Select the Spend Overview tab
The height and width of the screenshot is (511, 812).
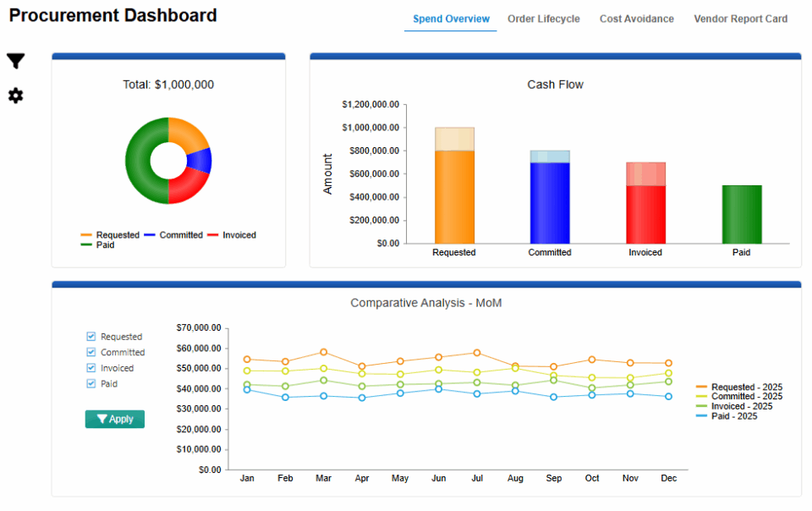[x=451, y=19]
